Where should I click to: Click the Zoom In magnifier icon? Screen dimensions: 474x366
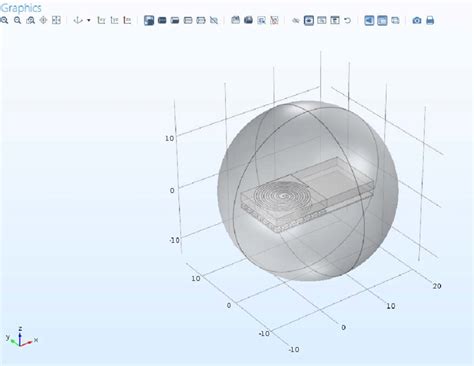pos(4,20)
